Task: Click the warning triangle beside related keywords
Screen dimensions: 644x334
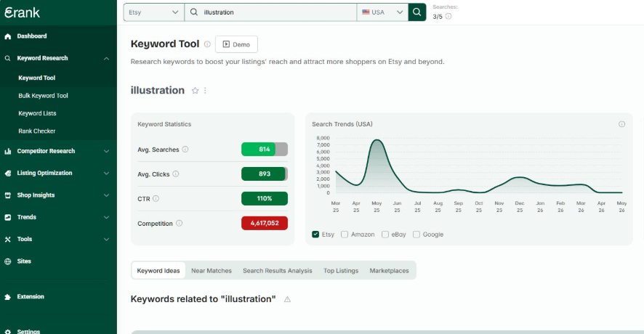Action: [288, 299]
